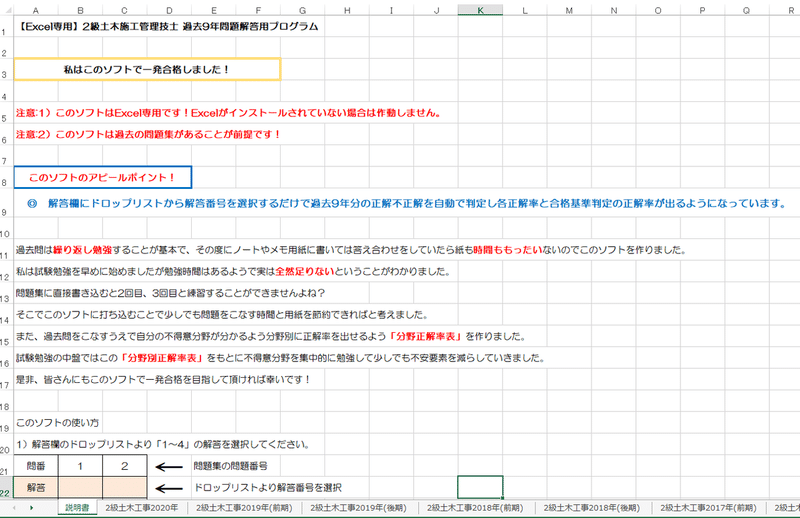Select the answer cell under question 2
Viewport: 800px width, 518px height.
pyautogui.click(x=124, y=488)
